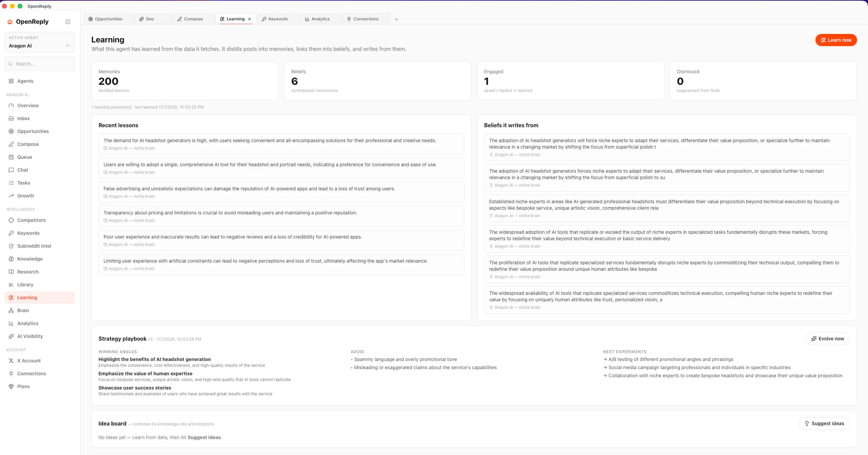Screen dimensions: 868x455
Task: Open the Keywords key icon in sidebar
Action: (x=11, y=233)
